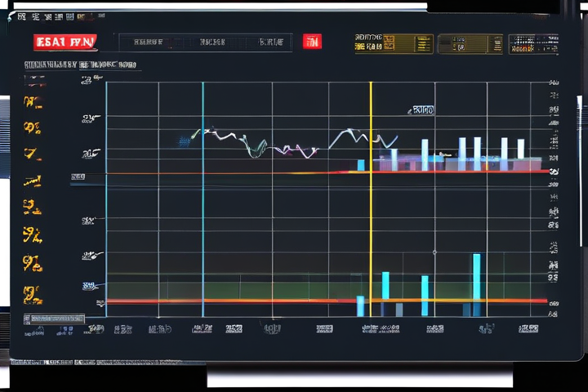This screenshot has height=392, width=588.
Task: Click the highlighted gray field at the bottom-left
Action: pos(54,318)
